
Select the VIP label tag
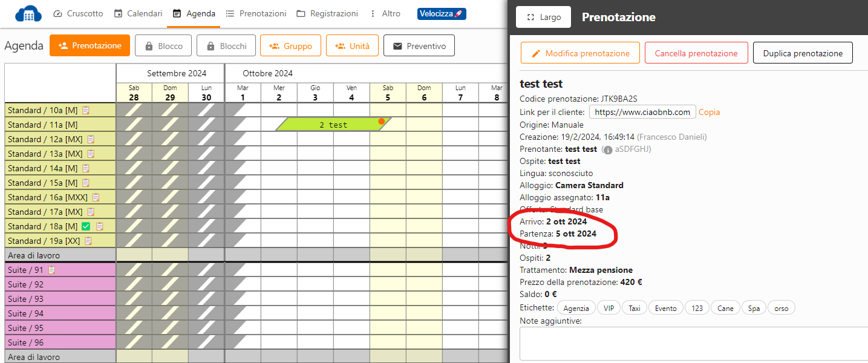[x=609, y=308]
